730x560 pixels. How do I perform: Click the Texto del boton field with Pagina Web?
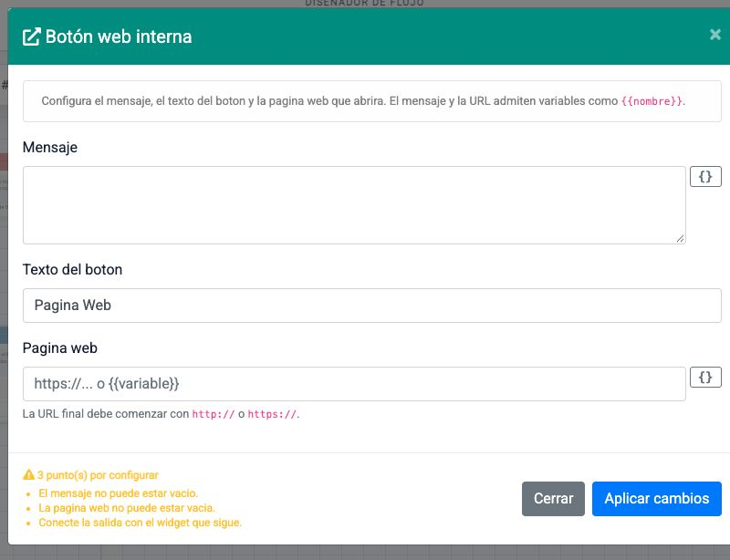tap(372, 306)
